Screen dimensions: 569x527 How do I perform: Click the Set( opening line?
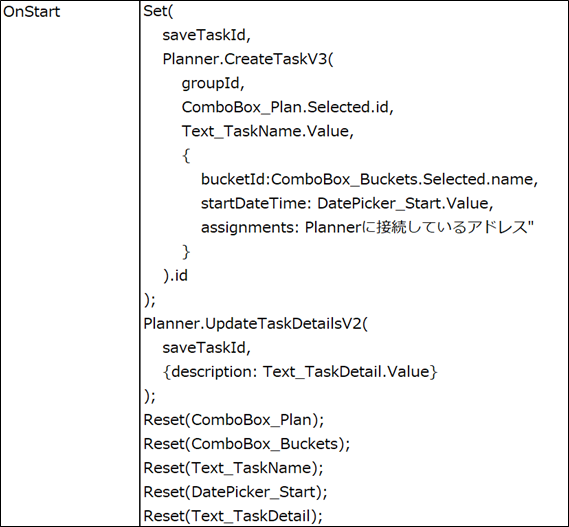tap(159, 11)
